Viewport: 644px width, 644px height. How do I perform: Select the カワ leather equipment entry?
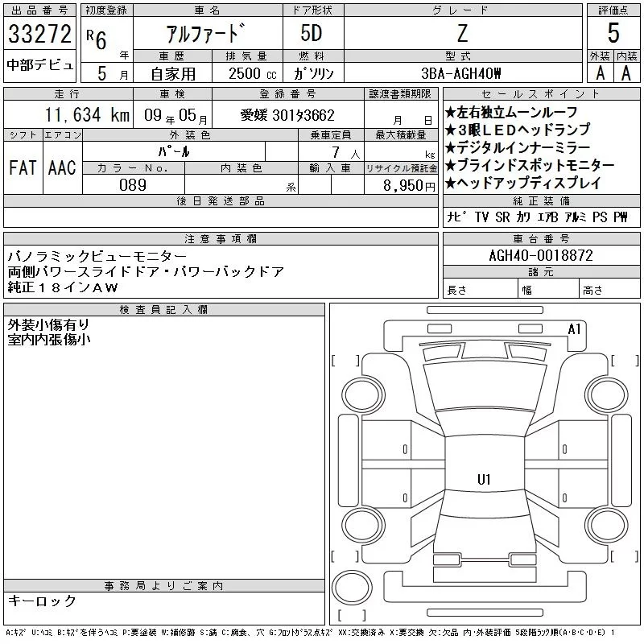pos(523,217)
